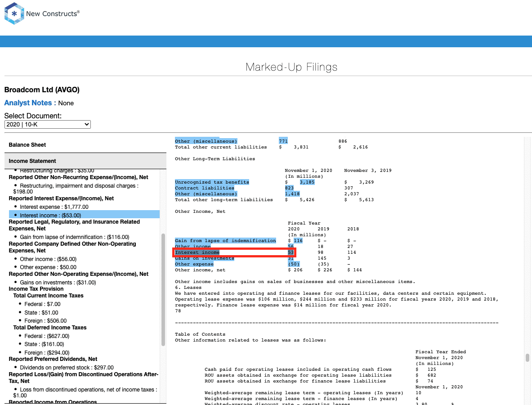
Task: Select Gain from lapse of indemnification item
Action: pyautogui.click(x=74, y=237)
